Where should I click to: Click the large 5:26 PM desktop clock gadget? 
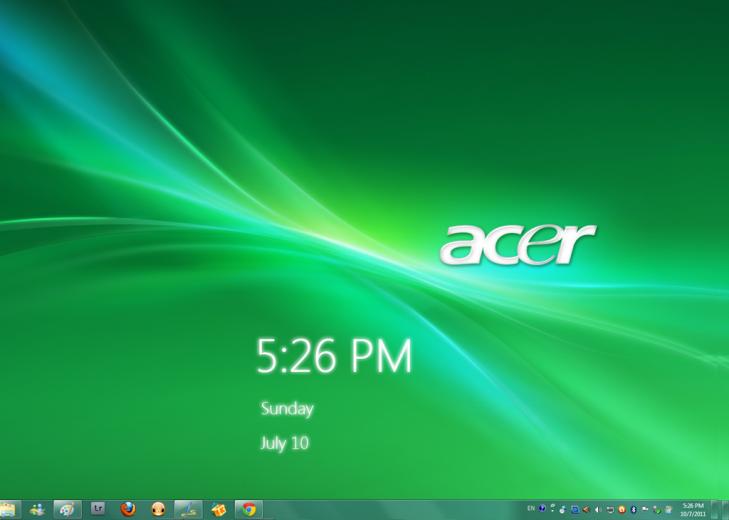point(334,356)
